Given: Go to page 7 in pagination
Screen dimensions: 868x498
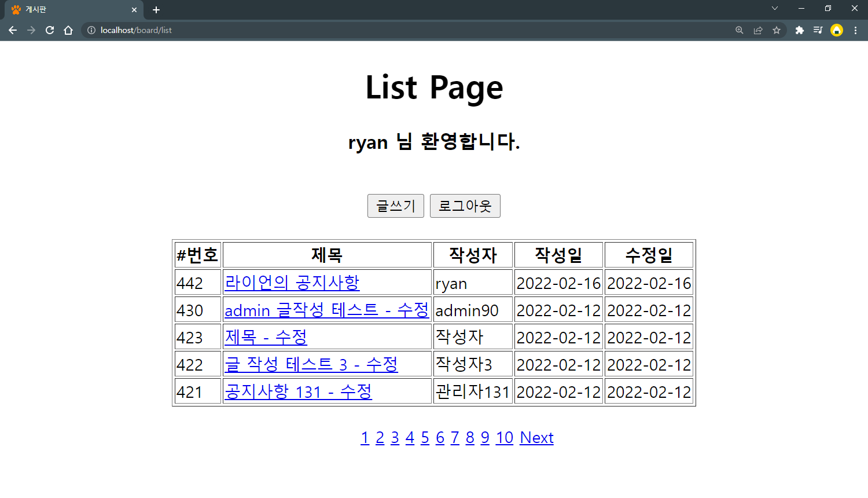Looking at the screenshot, I should coord(455,438).
